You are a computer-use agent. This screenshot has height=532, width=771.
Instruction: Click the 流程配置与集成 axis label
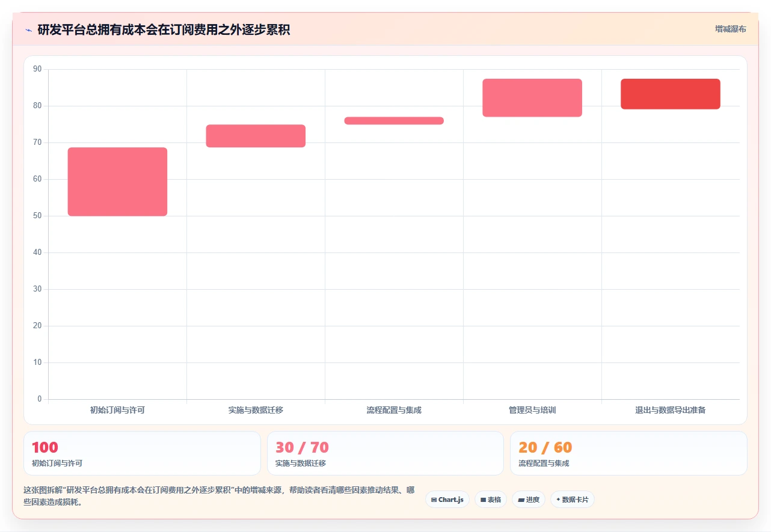pos(394,410)
